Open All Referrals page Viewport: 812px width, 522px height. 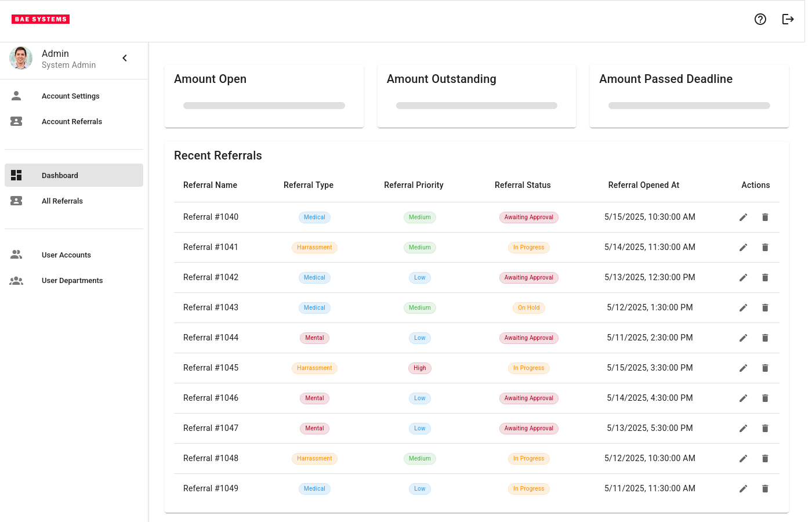click(74, 201)
